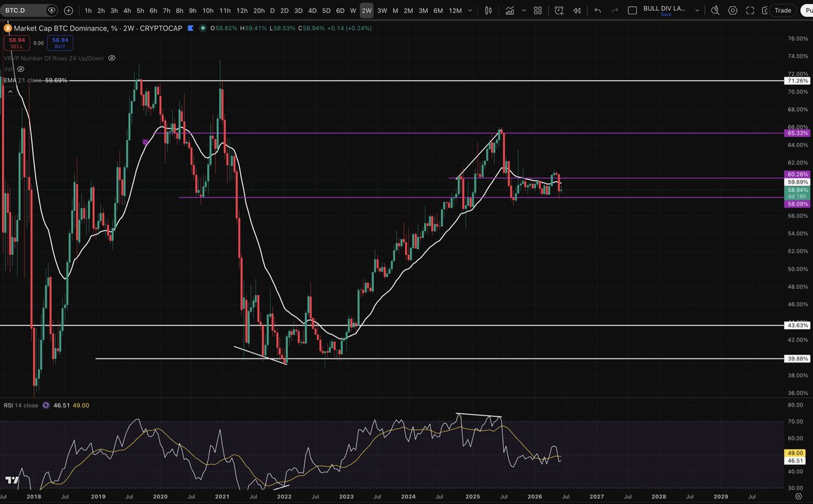Viewport: 813px width, 504px height.
Task: Select the 4h timeframe
Action: (127, 10)
